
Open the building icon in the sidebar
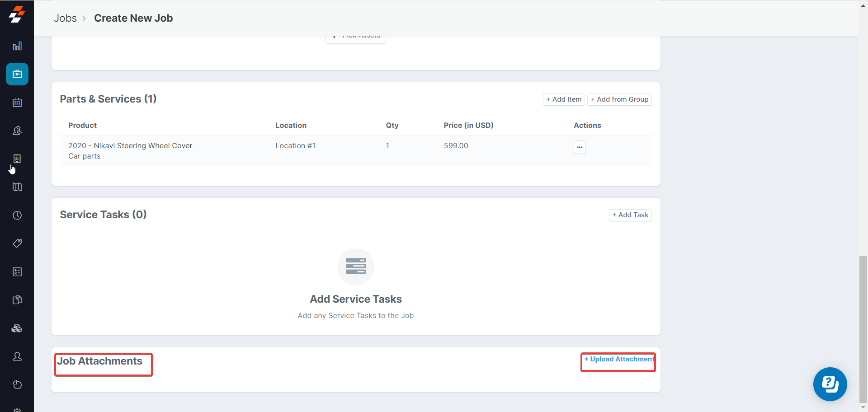click(17, 159)
